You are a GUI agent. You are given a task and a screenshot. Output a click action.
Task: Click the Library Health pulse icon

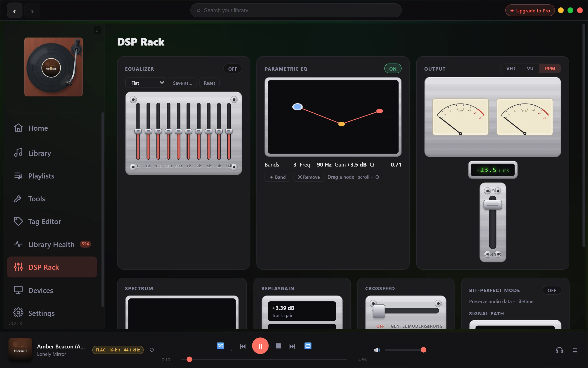18,244
